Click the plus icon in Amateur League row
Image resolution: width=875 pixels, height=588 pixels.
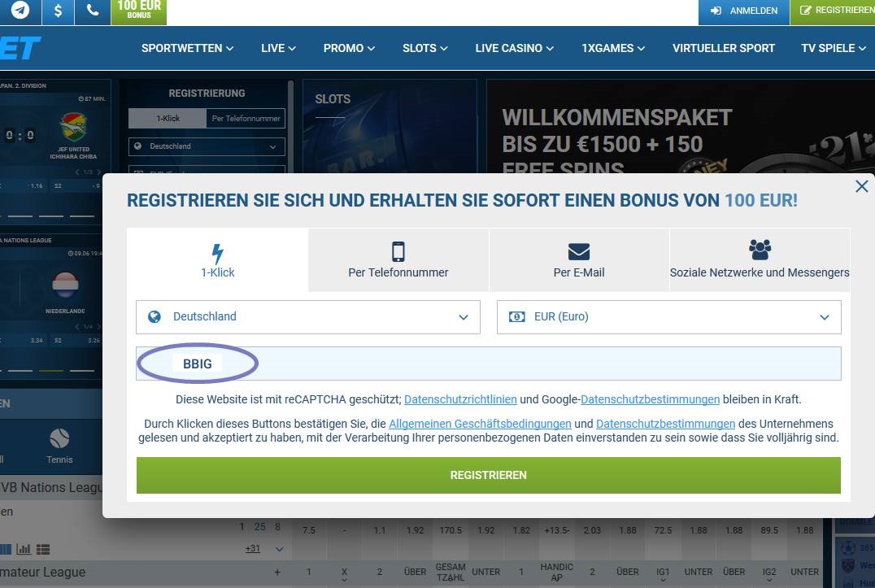[277, 572]
